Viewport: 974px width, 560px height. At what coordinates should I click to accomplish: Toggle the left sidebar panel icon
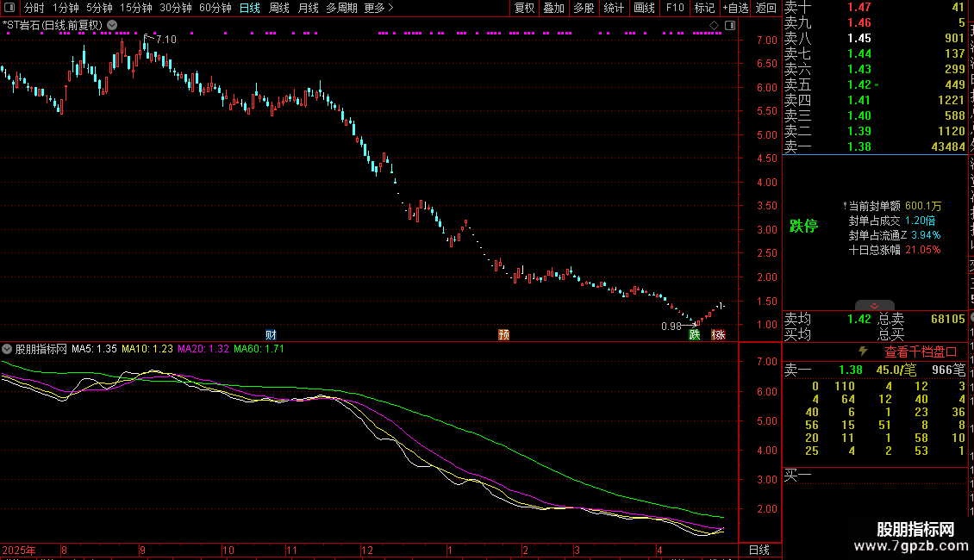point(9,8)
